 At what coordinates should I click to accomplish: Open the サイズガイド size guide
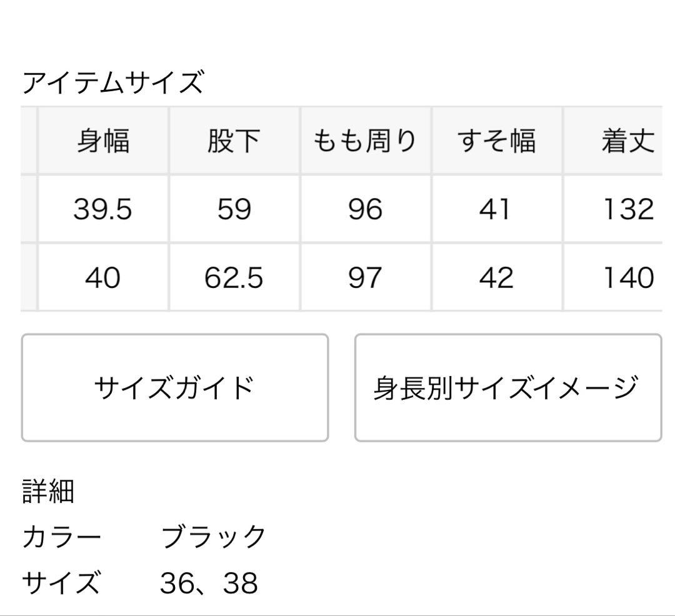[175, 387]
